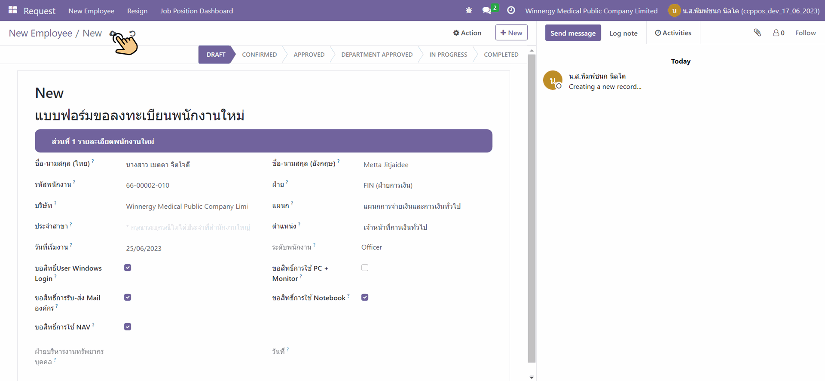Open the Job Position Dashboard menu

pos(197,11)
